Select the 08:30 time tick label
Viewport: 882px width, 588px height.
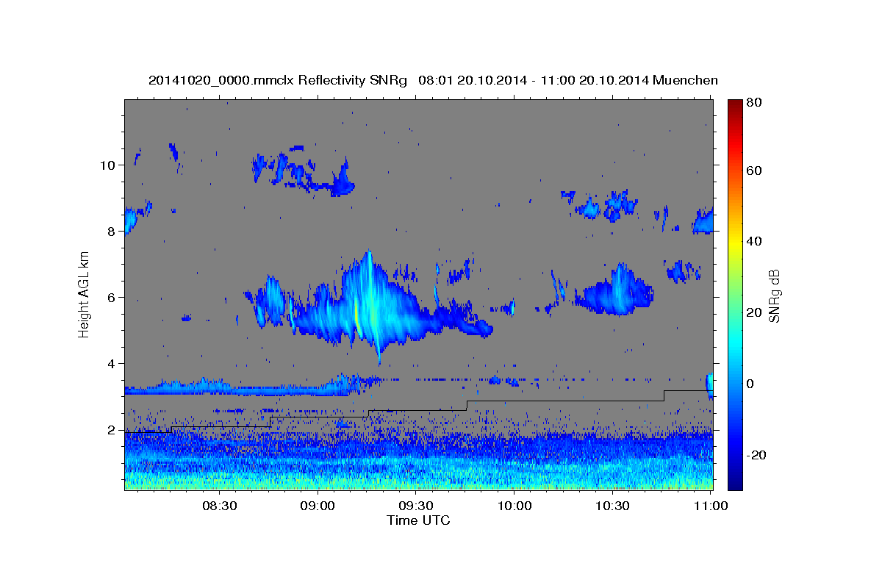pos(220,506)
